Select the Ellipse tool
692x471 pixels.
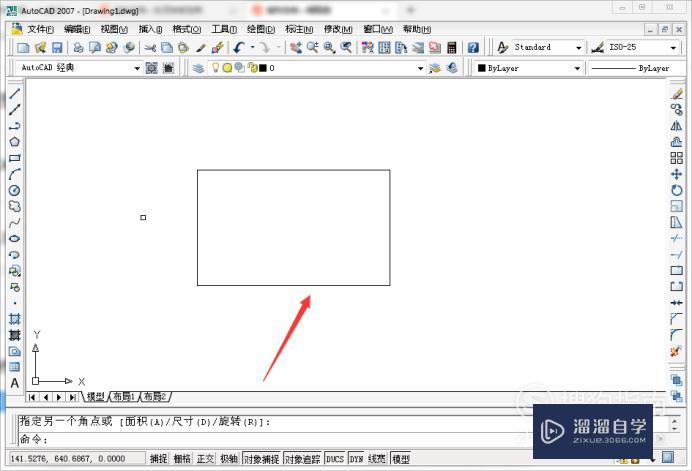15,238
